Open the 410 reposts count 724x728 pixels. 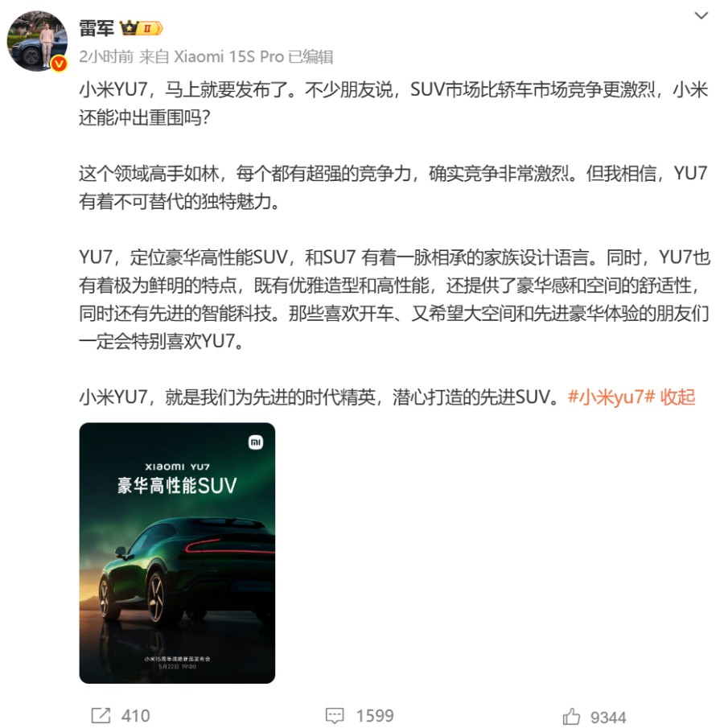point(135,716)
